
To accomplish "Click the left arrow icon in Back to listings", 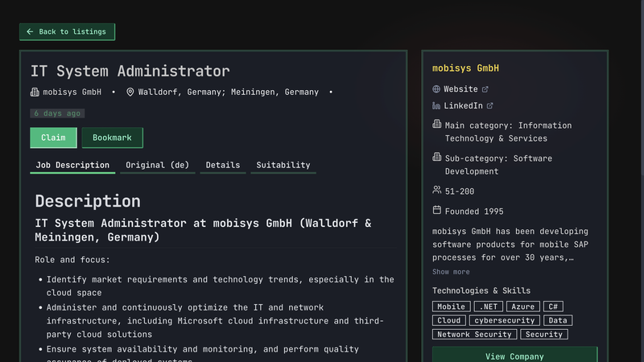I will click(30, 31).
